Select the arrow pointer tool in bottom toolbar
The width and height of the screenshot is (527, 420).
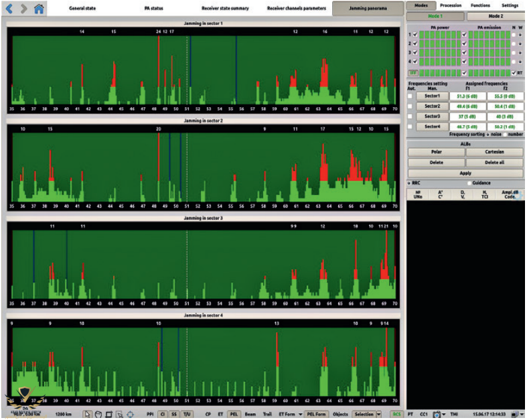pos(87,414)
